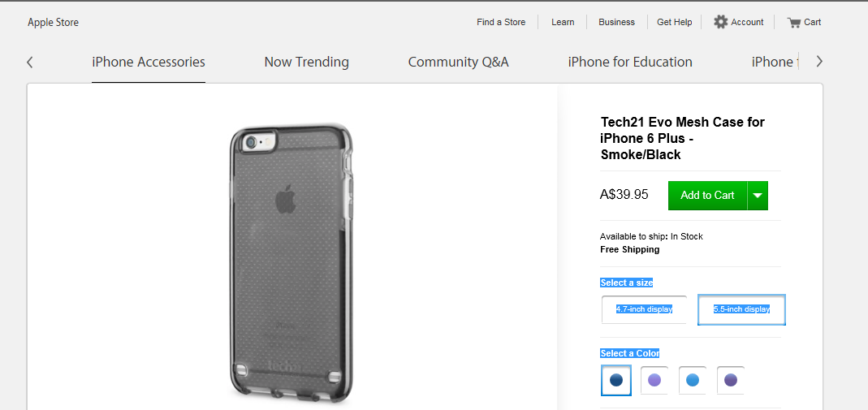868x410 pixels.
Task: Click the Tech21 case product image
Action: [x=291, y=261]
